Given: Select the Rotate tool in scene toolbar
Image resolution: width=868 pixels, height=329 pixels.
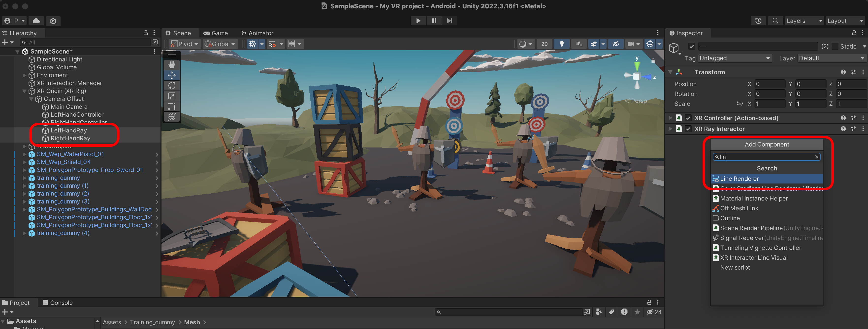Looking at the screenshot, I should [x=172, y=85].
